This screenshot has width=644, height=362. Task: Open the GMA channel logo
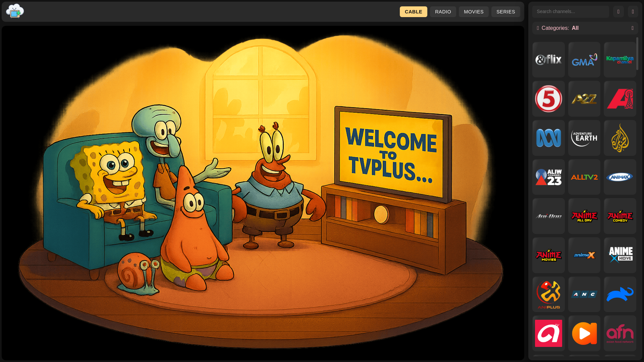(x=584, y=60)
